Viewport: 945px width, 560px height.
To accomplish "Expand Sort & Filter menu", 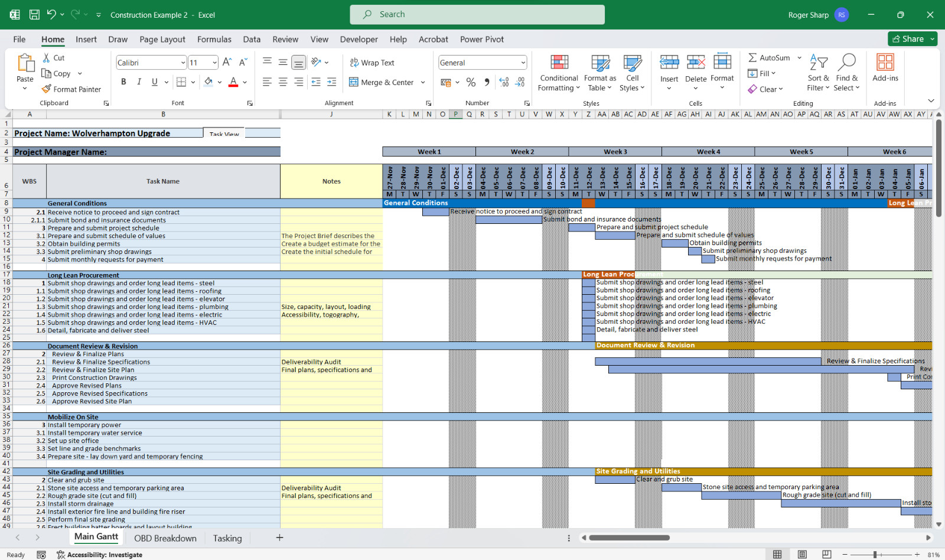I will pos(819,73).
